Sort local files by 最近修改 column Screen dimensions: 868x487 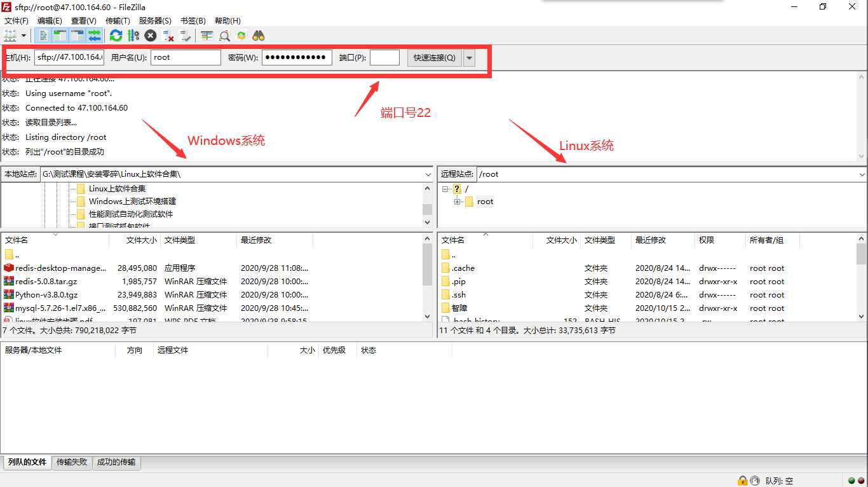[x=275, y=240]
